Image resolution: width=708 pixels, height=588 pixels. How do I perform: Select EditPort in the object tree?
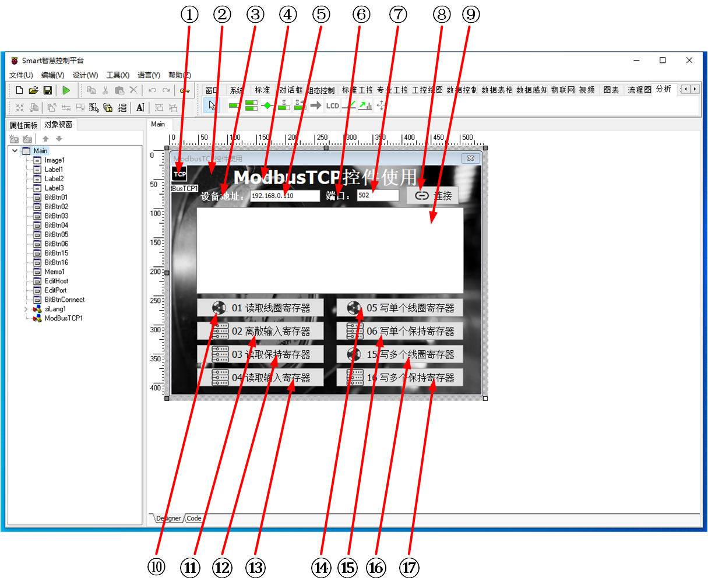click(x=55, y=291)
